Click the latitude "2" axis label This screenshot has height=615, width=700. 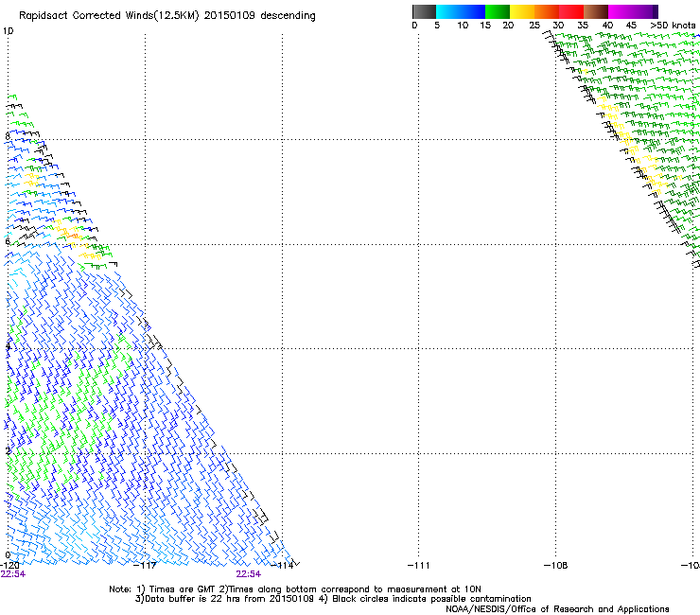point(8,450)
